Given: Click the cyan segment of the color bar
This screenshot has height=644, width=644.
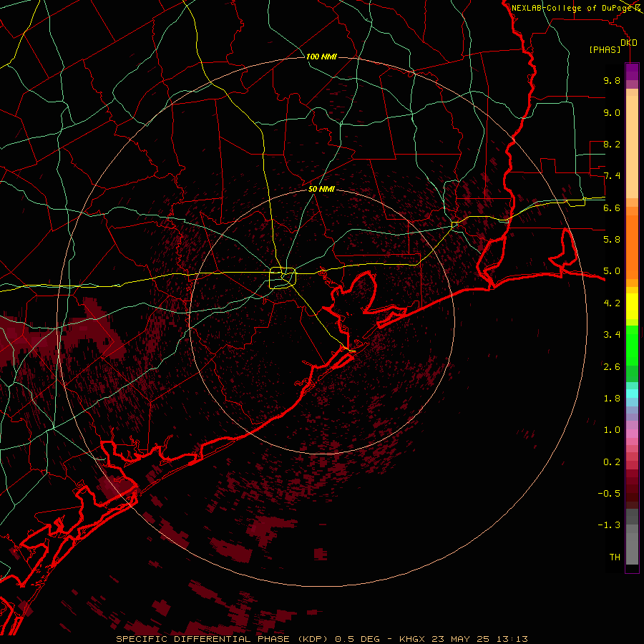Looking at the screenshot, I should (632, 394).
